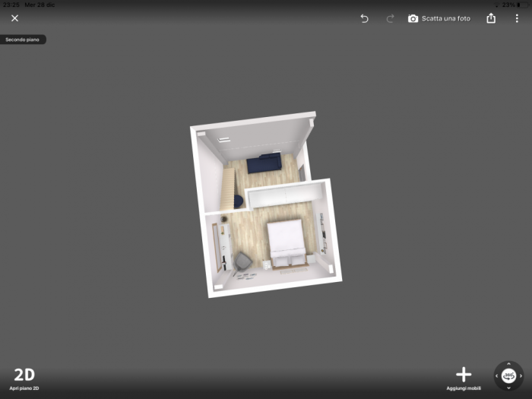Viewport: 532px width, 399px height.
Task: Tilt the camera up with the top arrow
Action: coord(508,363)
